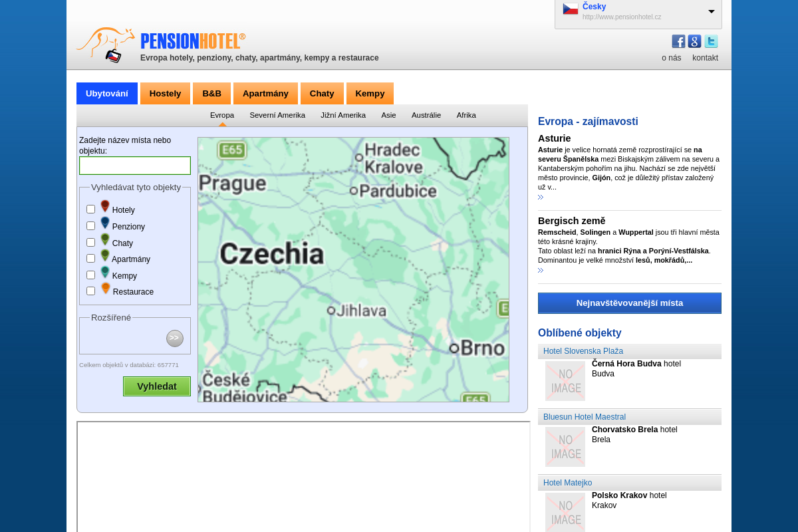The image size is (798, 532).
Task: Expand the Rozšířené advanced options
Action: (174, 338)
